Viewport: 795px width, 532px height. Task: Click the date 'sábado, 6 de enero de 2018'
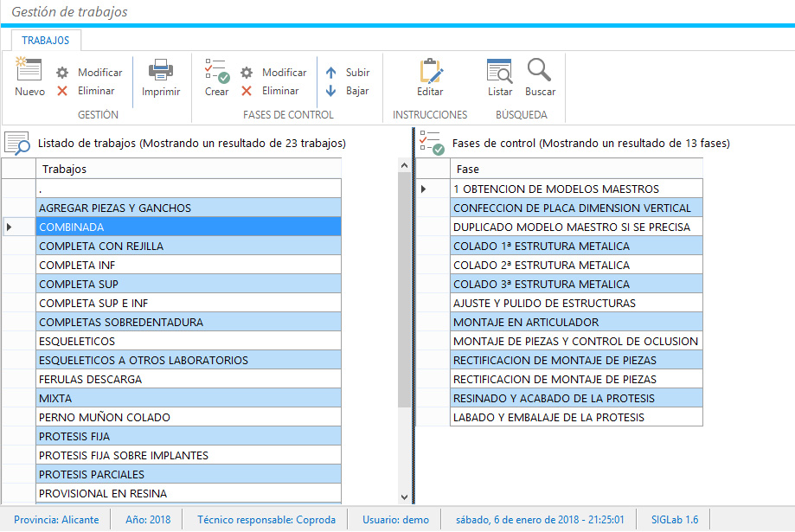517,520
